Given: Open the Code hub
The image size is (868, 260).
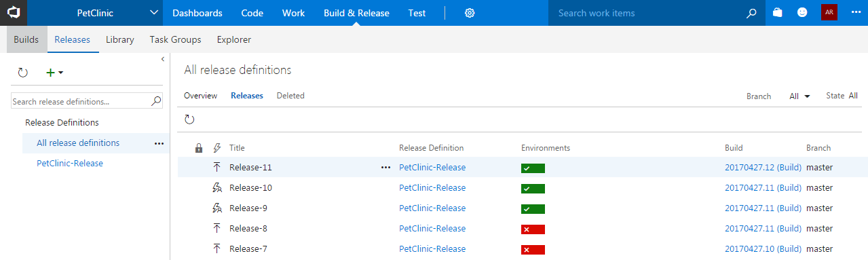Looking at the screenshot, I should pyautogui.click(x=252, y=13).
